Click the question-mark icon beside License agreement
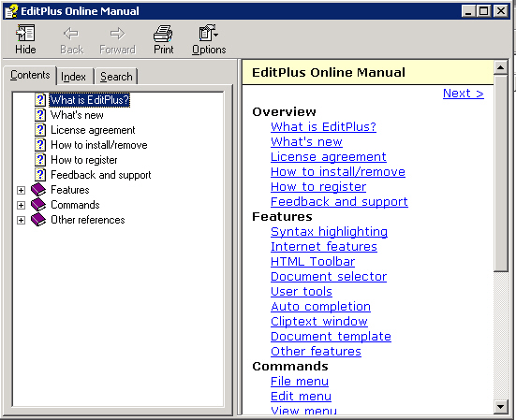This screenshot has width=516, height=420. 40,130
